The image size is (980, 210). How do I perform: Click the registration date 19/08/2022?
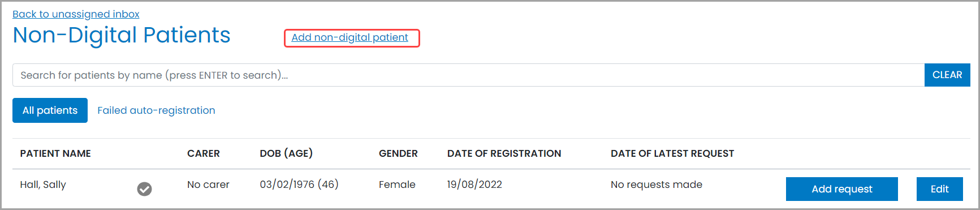coord(474,185)
